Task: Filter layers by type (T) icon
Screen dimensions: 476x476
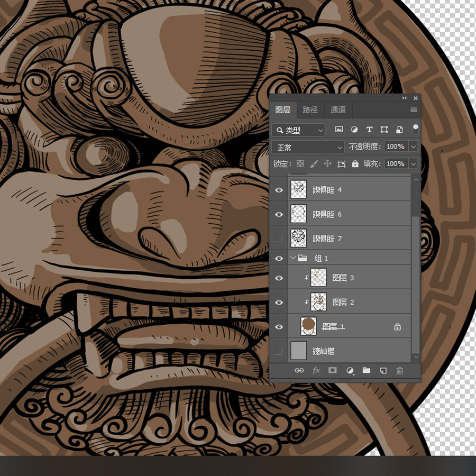Action: click(369, 130)
